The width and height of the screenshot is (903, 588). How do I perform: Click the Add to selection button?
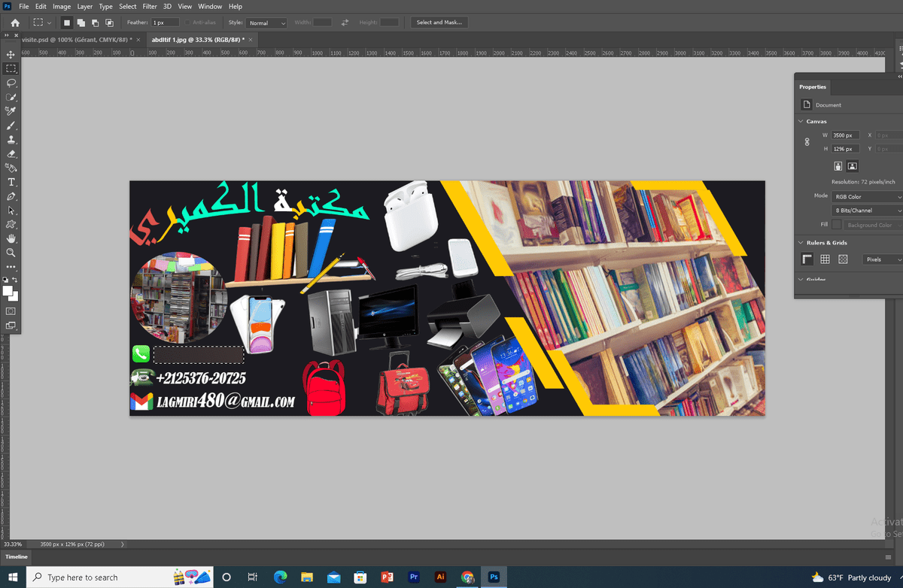81,23
